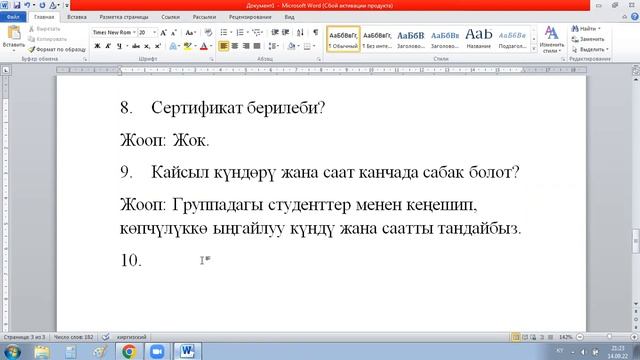Apply numbered list
The width and height of the screenshot is (640, 360).
point(240,32)
